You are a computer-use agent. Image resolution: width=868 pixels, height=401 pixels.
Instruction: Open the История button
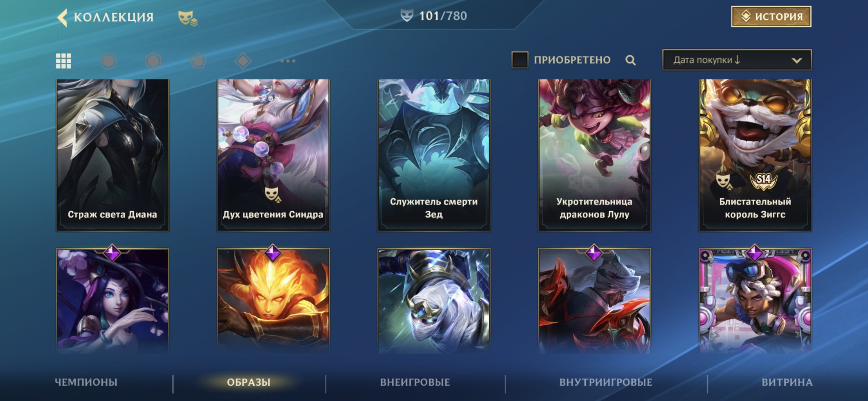tap(771, 16)
